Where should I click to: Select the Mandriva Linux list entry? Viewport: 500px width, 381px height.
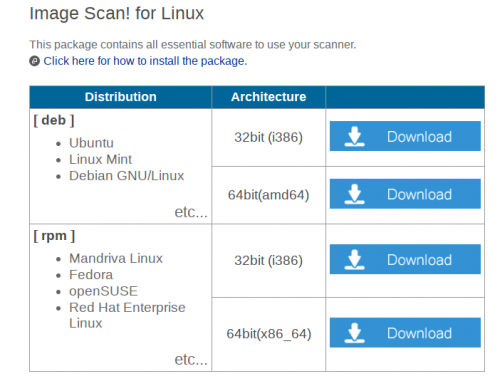pos(116,258)
